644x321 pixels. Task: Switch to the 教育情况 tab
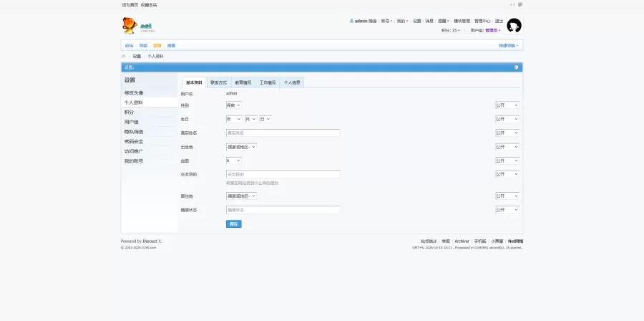(243, 82)
